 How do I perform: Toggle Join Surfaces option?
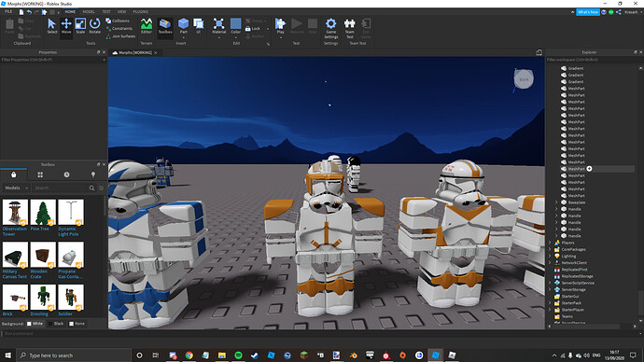point(120,36)
